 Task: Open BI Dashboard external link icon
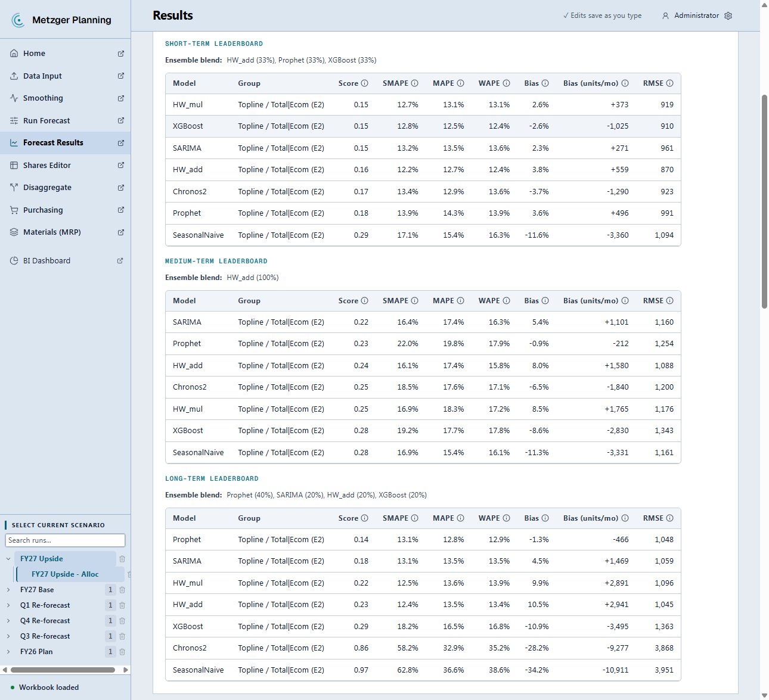tap(120, 261)
